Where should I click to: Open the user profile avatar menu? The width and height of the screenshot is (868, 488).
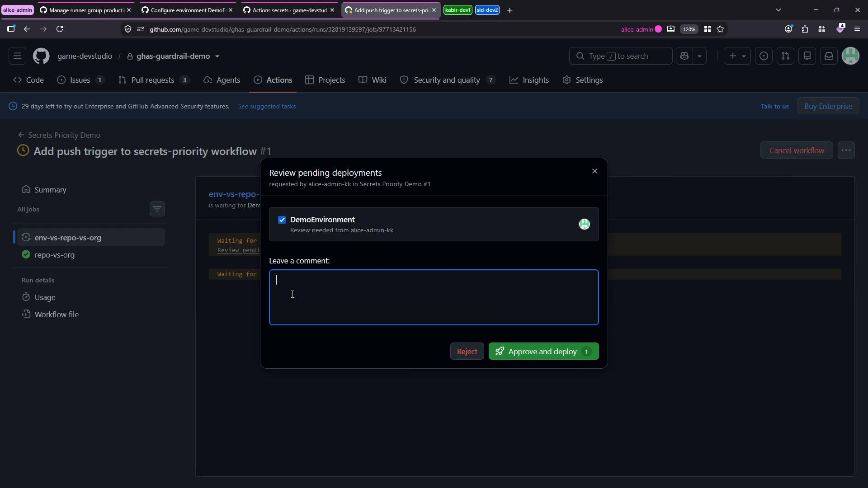(x=850, y=56)
